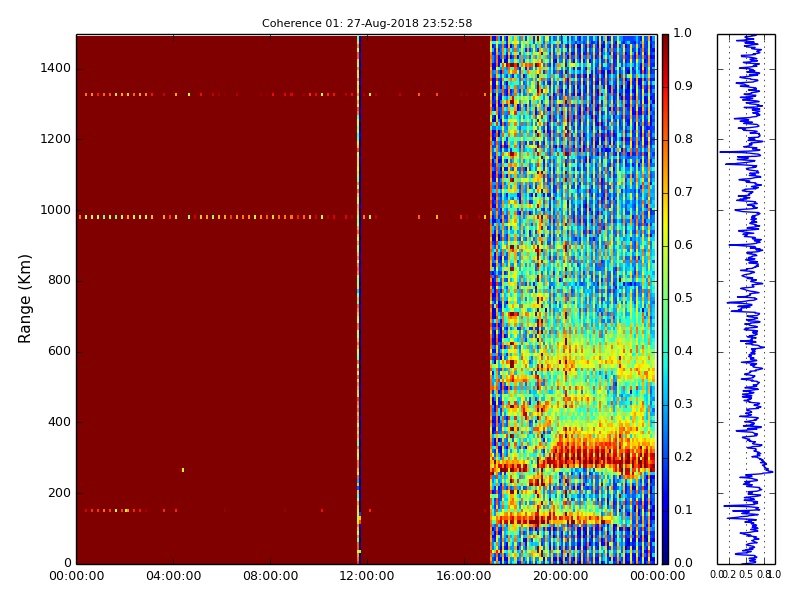Screen dimensions: 800x600
Task: Click the green middle of the colorbar
Action: pos(665,299)
